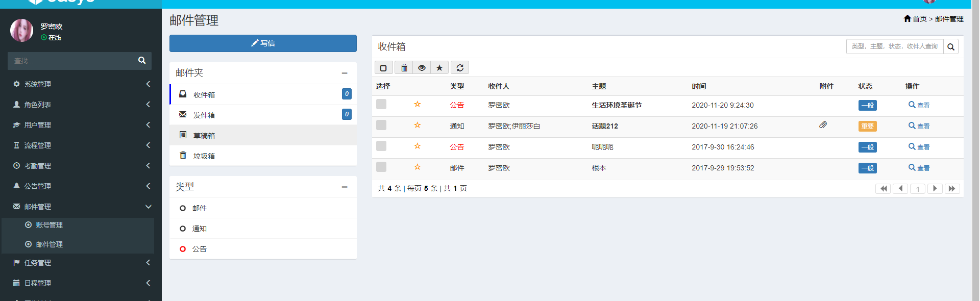This screenshot has width=980, height=301.
Task: Click the sidebar search magnifier icon
Action: (142, 60)
